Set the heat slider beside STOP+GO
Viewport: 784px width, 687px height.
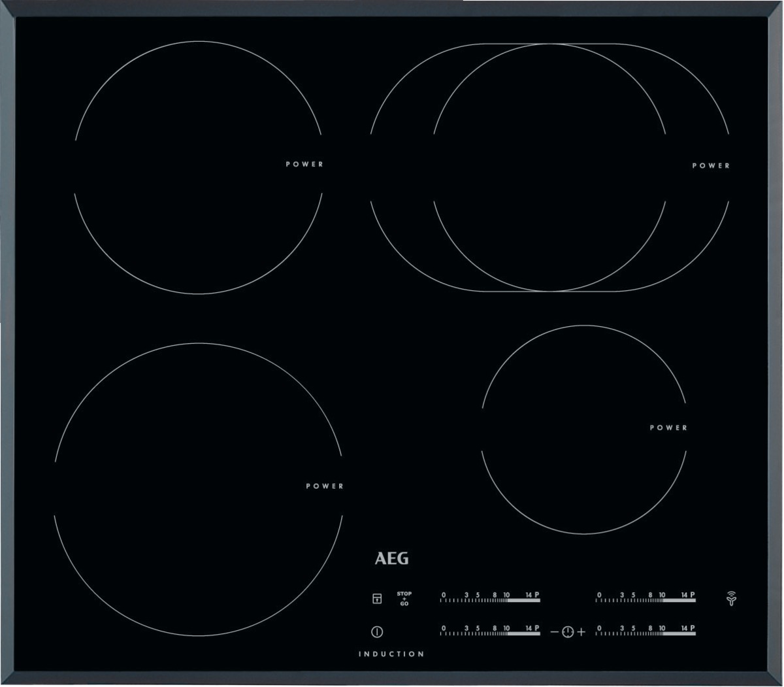[x=490, y=597]
